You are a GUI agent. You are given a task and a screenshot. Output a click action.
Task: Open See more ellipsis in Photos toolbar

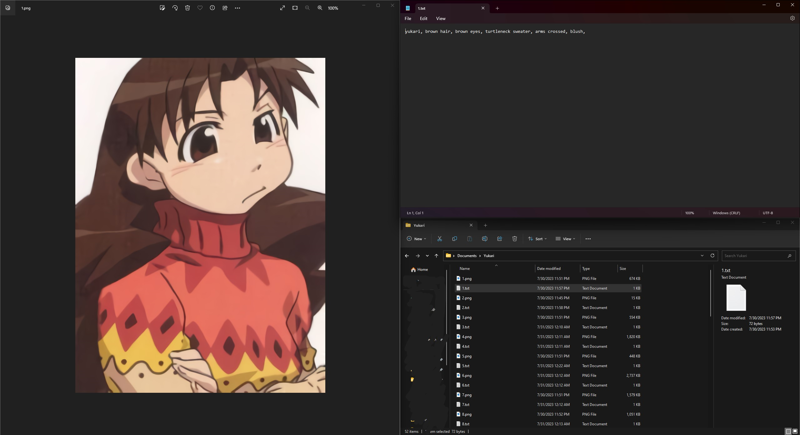click(x=237, y=8)
